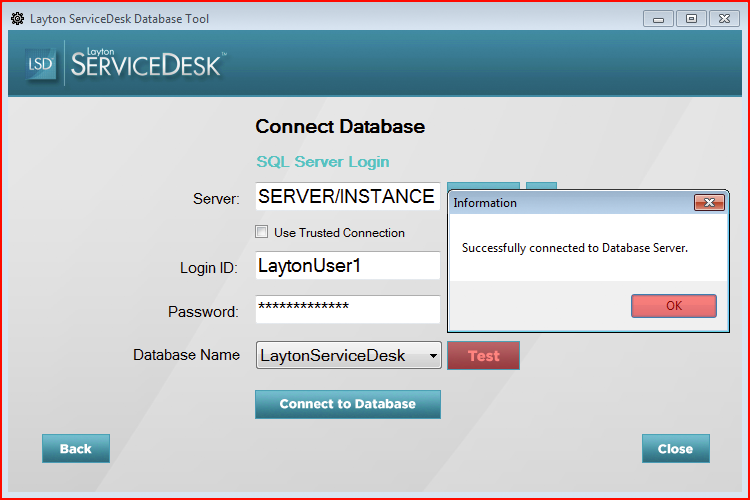Click the SQL Server Login heading
This screenshot has width=750, height=500.
coord(323,162)
